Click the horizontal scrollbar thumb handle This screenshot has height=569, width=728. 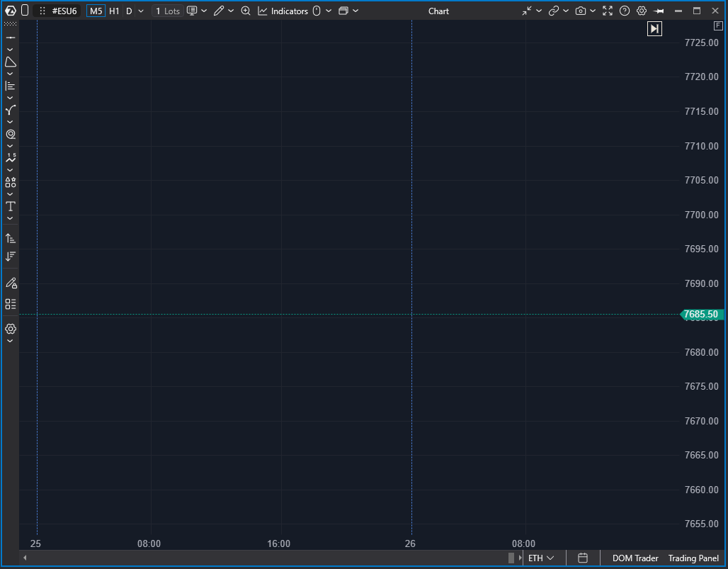tap(511, 558)
